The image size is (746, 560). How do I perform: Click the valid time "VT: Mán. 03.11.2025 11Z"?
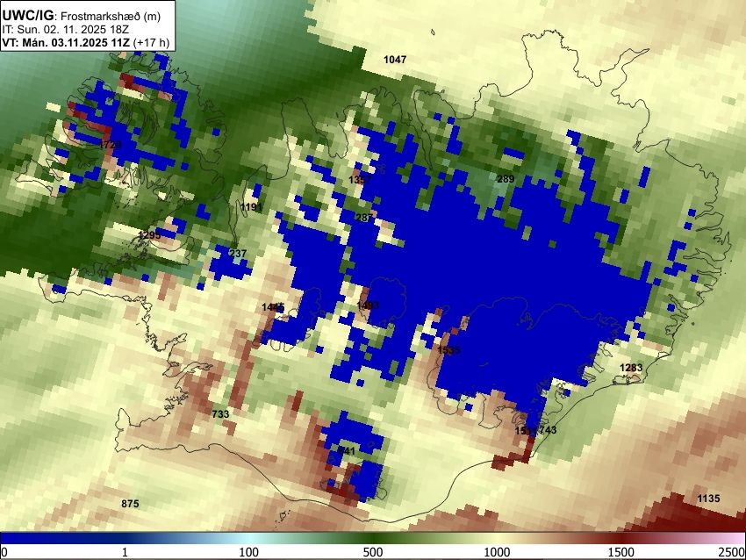66,42
